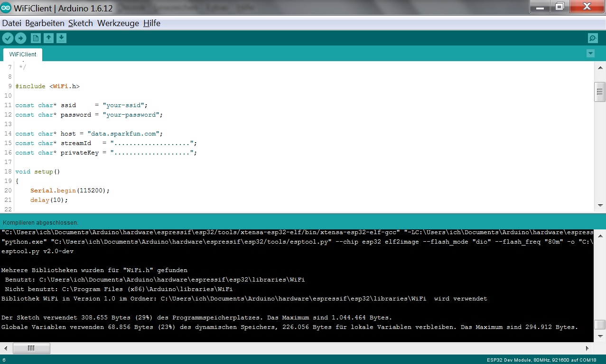Image resolution: width=606 pixels, height=364 pixels.
Task: Click the code editor vertical scrollbar thumb
Action: coord(600,92)
